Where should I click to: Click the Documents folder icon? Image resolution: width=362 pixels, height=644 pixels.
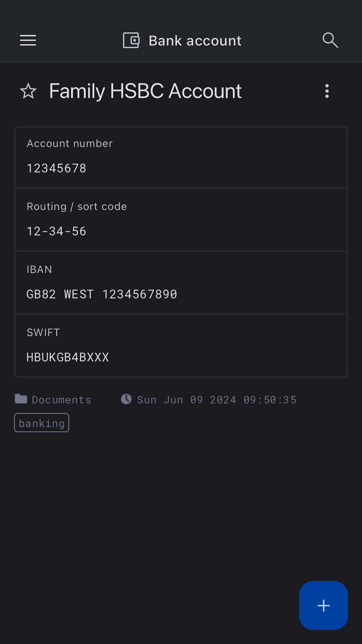tap(21, 399)
